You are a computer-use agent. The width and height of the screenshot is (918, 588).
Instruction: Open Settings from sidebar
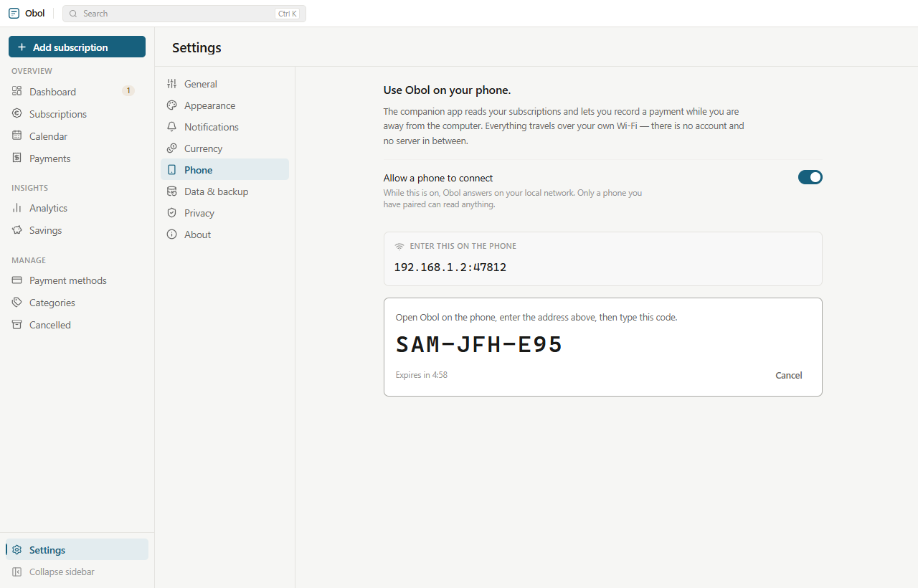pyautogui.click(x=77, y=549)
